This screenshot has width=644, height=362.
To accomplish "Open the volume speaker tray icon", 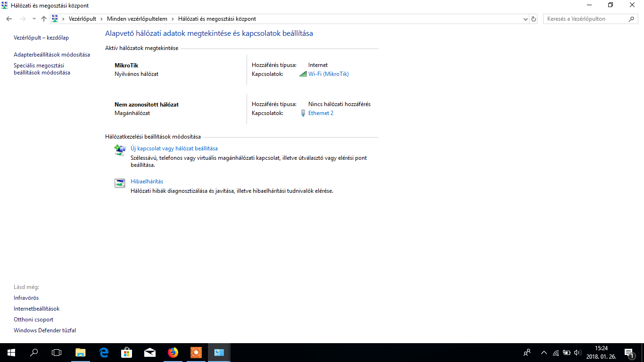I will tap(578, 353).
